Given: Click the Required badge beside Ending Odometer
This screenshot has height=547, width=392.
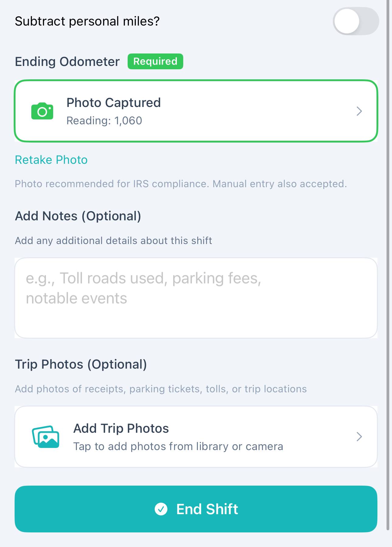Looking at the screenshot, I should pos(155,61).
